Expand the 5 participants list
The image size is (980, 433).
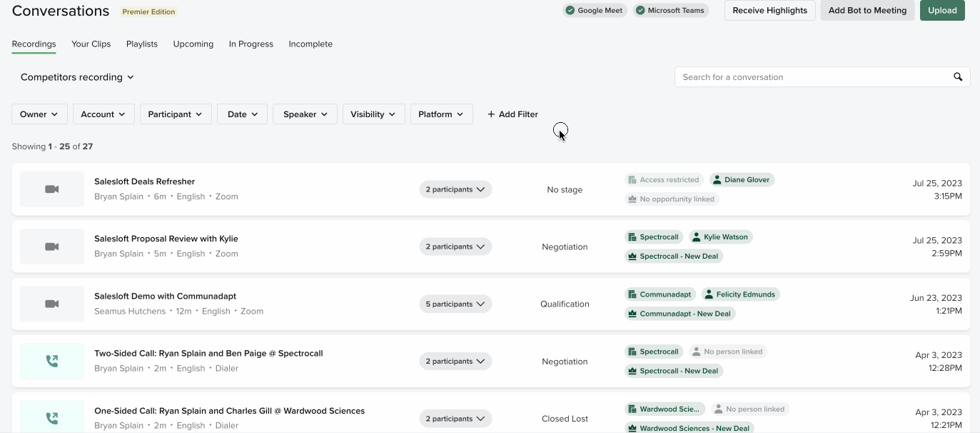coord(455,304)
